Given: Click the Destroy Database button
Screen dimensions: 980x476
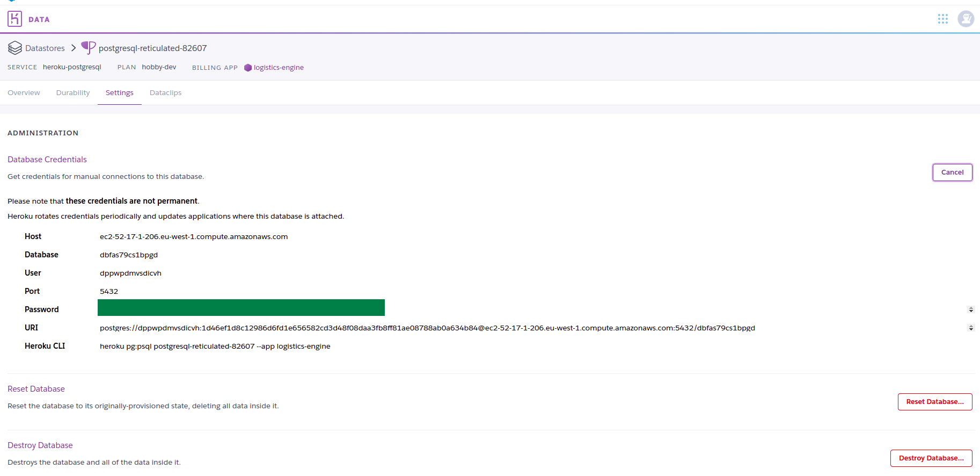Looking at the screenshot, I should 931,458.
